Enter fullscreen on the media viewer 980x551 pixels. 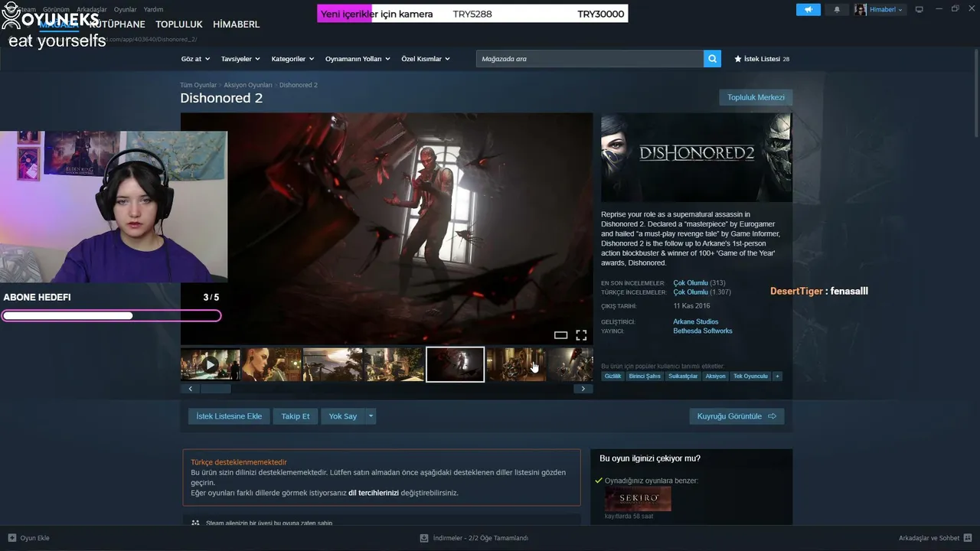click(581, 335)
